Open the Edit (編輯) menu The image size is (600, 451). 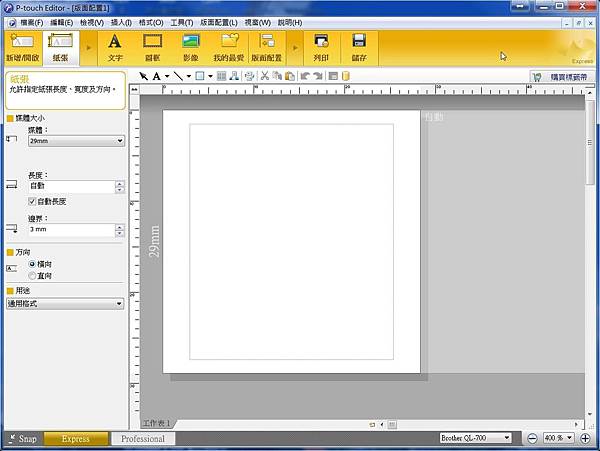point(62,23)
